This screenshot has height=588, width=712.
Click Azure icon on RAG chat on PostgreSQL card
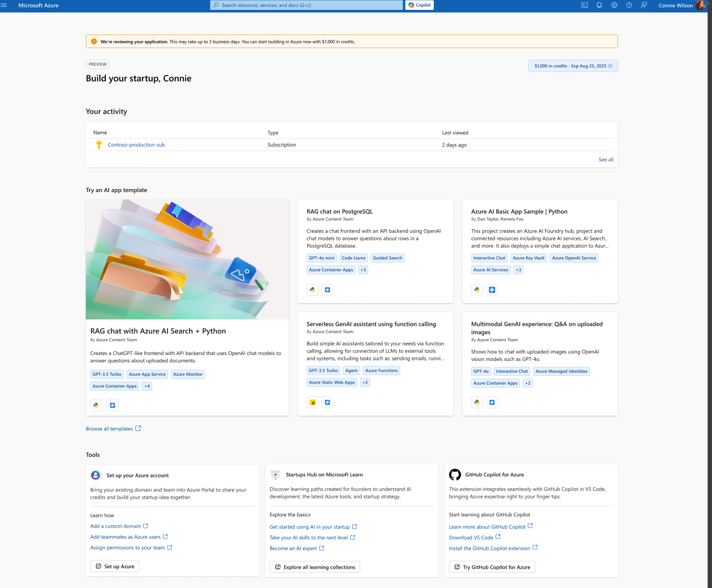[x=328, y=290]
